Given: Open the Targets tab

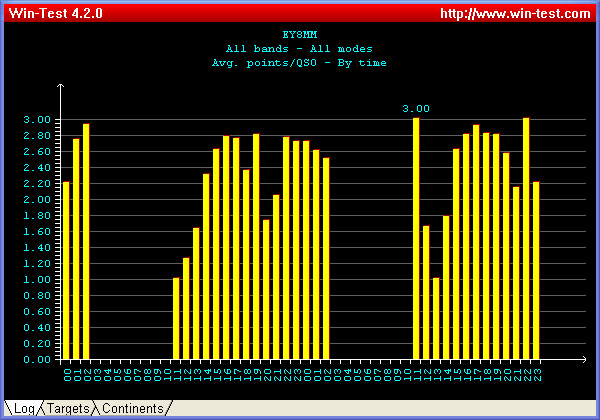Looking at the screenshot, I should tap(68, 409).
